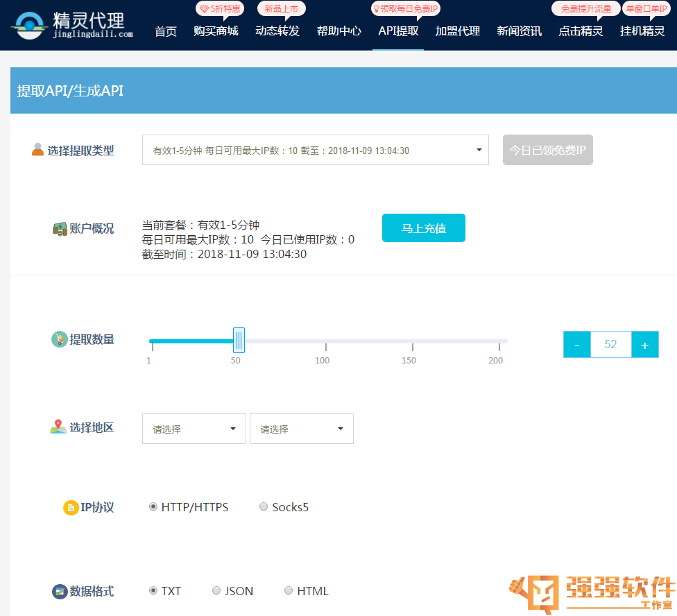Viewport: 677px width, 616px height.
Task: Choose TXT data format
Action: point(153,590)
